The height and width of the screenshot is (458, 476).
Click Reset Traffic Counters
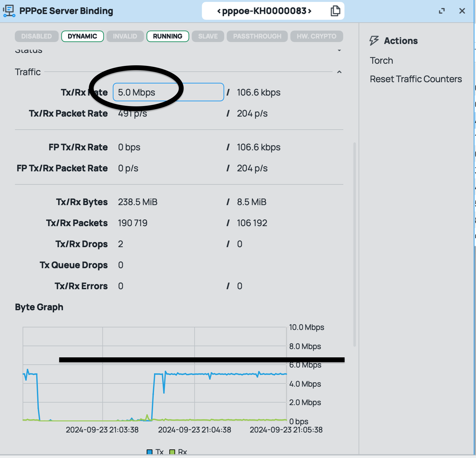[x=416, y=79]
